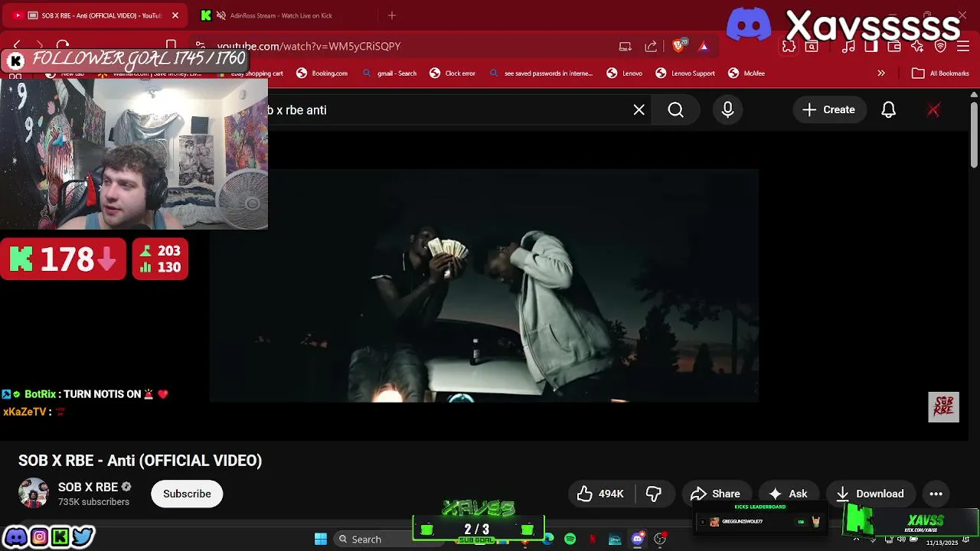
Task: Open Netflix from the taskbar
Action: click(x=593, y=540)
